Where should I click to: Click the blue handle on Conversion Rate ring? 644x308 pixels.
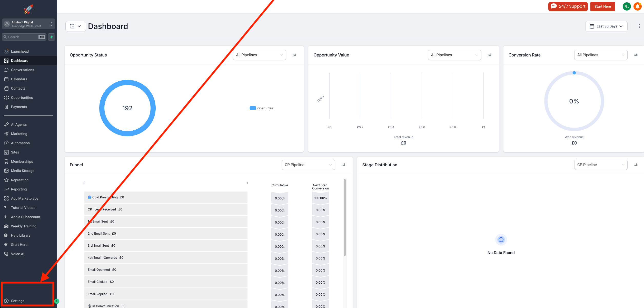point(574,73)
